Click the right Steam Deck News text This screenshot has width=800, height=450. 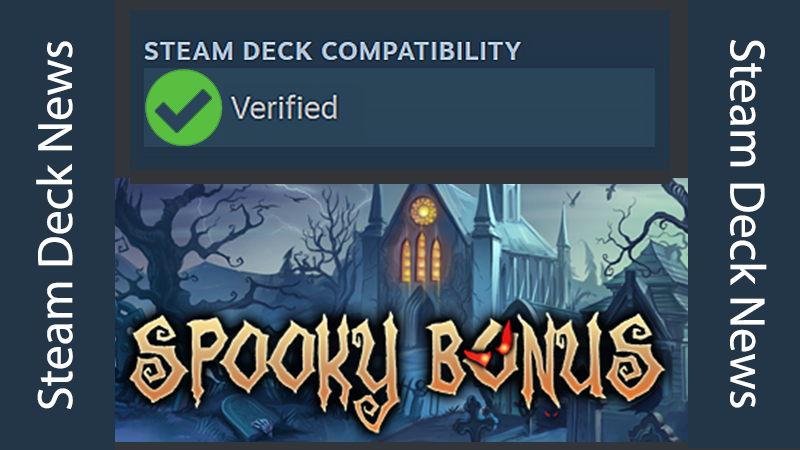tap(746, 223)
